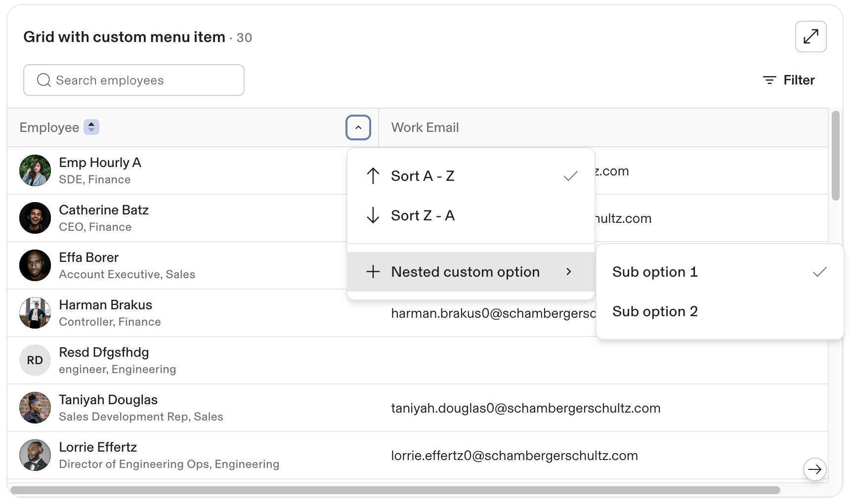This screenshot has width=856, height=504.
Task: Click the Work Email column header
Action: click(425, 127)
